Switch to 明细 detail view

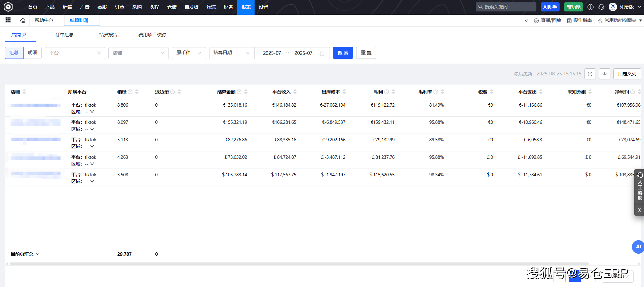[33, 53]
